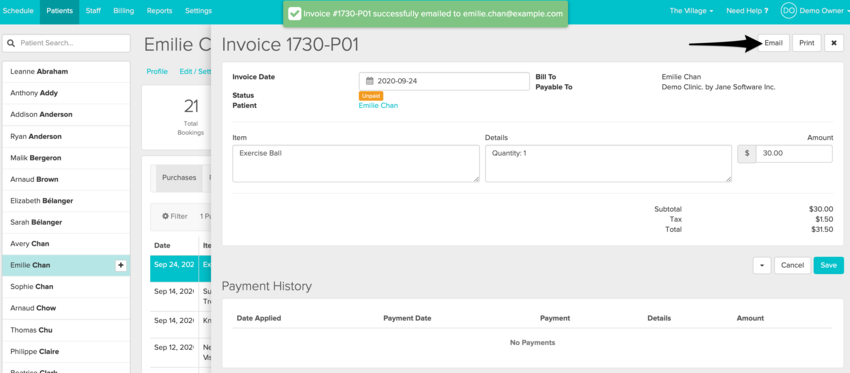Open the Billing tab
The height and width of the screenshot is (373, 850).
(124, 11)
